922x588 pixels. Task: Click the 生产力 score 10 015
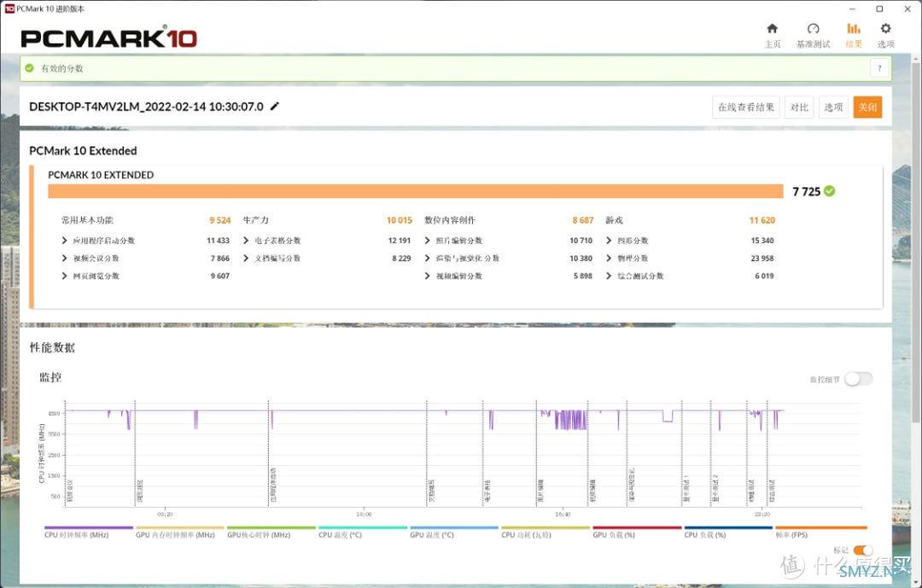click(x=400, y=220)
